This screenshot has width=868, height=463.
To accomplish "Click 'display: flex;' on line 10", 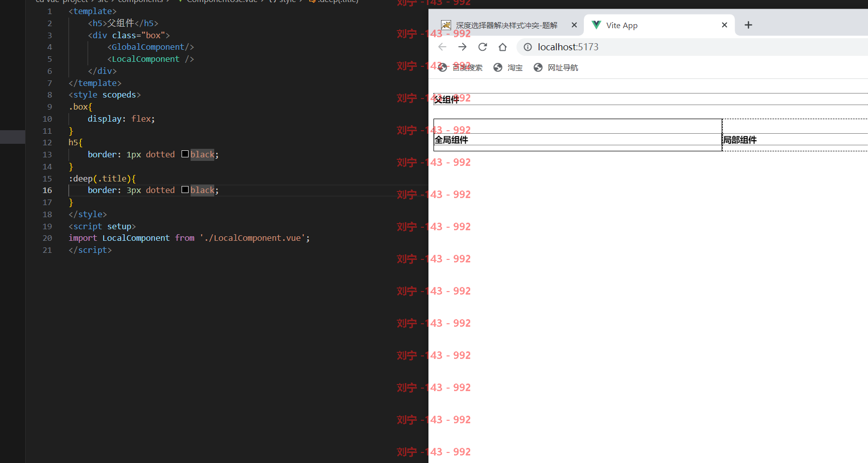I will (x=121, y=119).
